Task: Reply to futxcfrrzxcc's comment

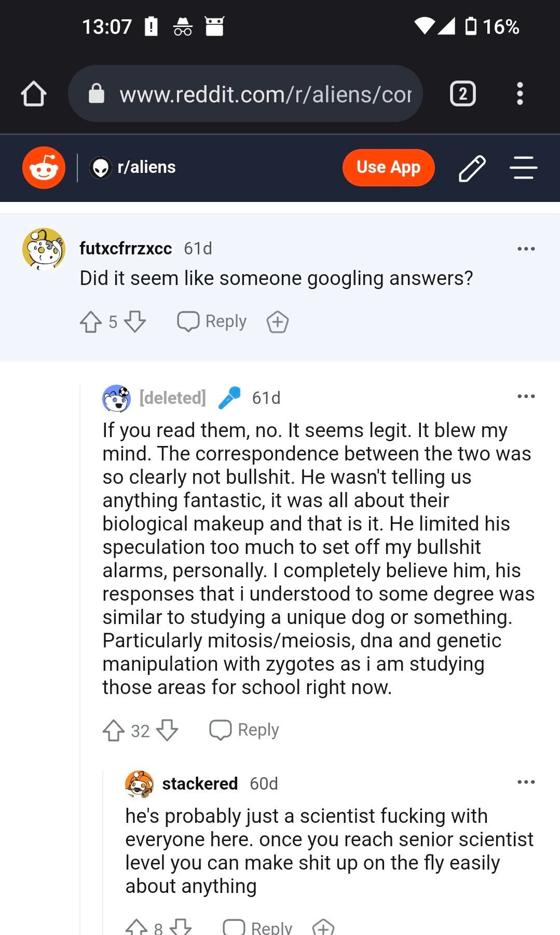Action: pyautogui.click(x=212, y=321)
